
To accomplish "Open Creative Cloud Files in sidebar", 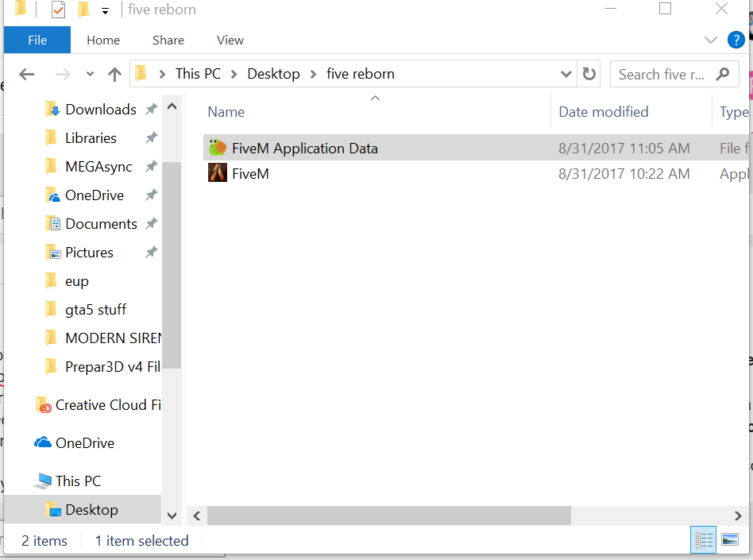I will coord(108,405).
